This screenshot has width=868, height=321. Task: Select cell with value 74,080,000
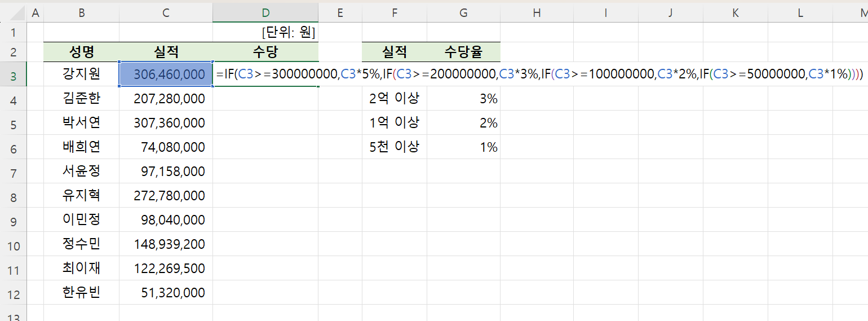point(166,147)
